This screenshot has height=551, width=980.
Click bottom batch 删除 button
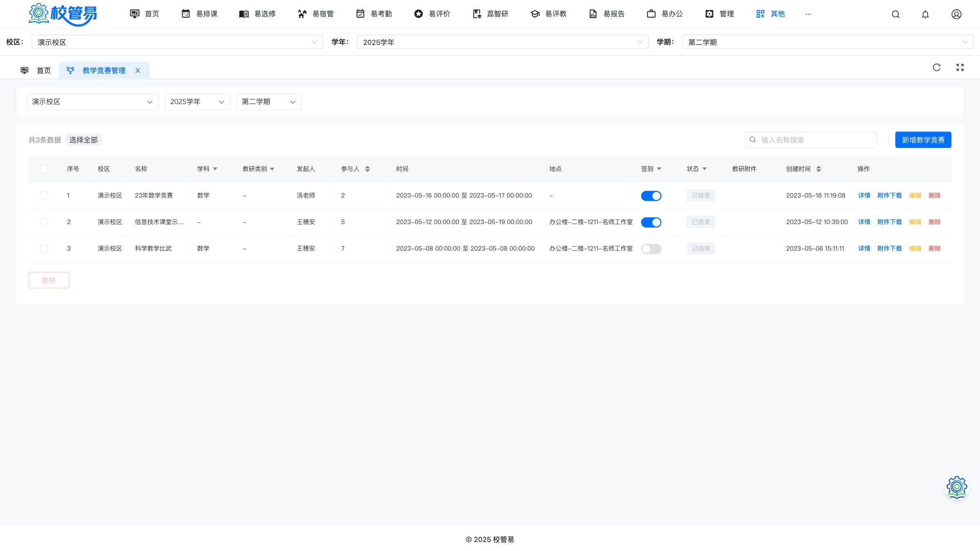[49, 280]
